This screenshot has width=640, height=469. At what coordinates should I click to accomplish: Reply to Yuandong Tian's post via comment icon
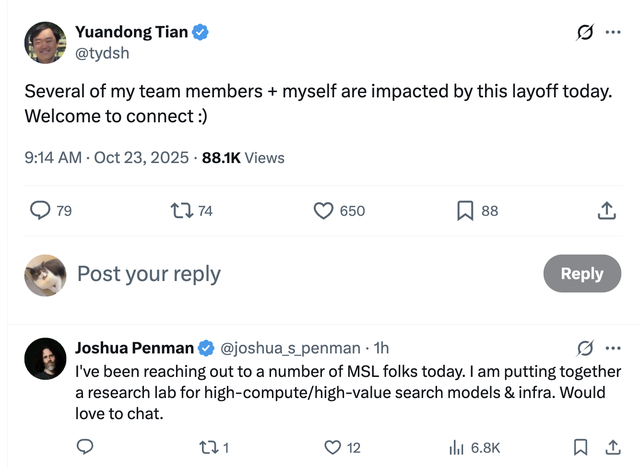(x=40, y=211)
